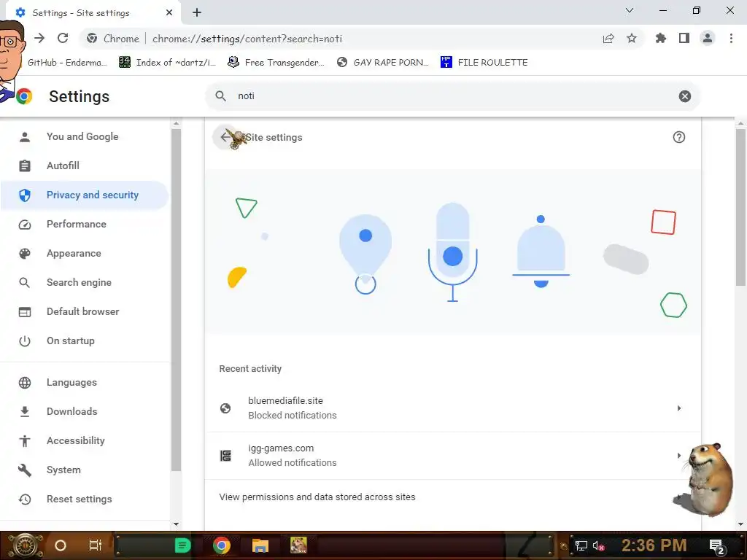Clear the settings search with X icon
The image size is (747, 560).
(685, 96)
